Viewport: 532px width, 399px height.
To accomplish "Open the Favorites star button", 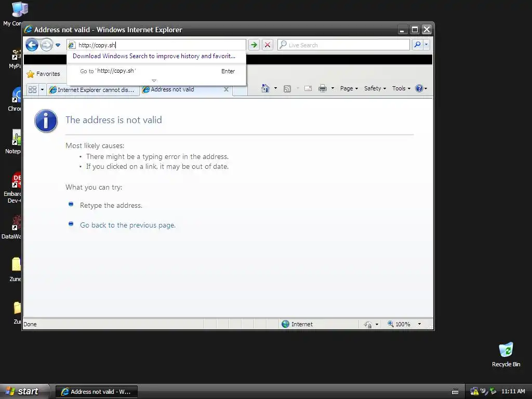I will point(44,74).
